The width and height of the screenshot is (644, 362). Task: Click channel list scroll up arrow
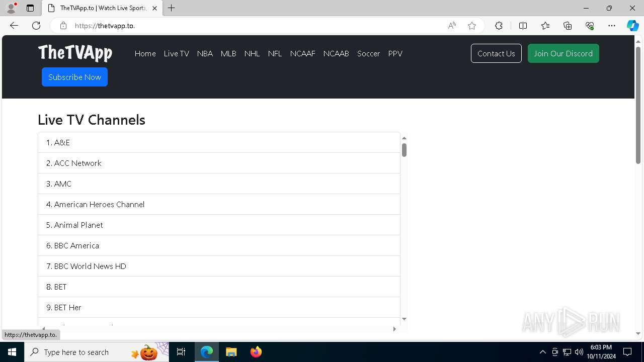click(x=404, y=138)
